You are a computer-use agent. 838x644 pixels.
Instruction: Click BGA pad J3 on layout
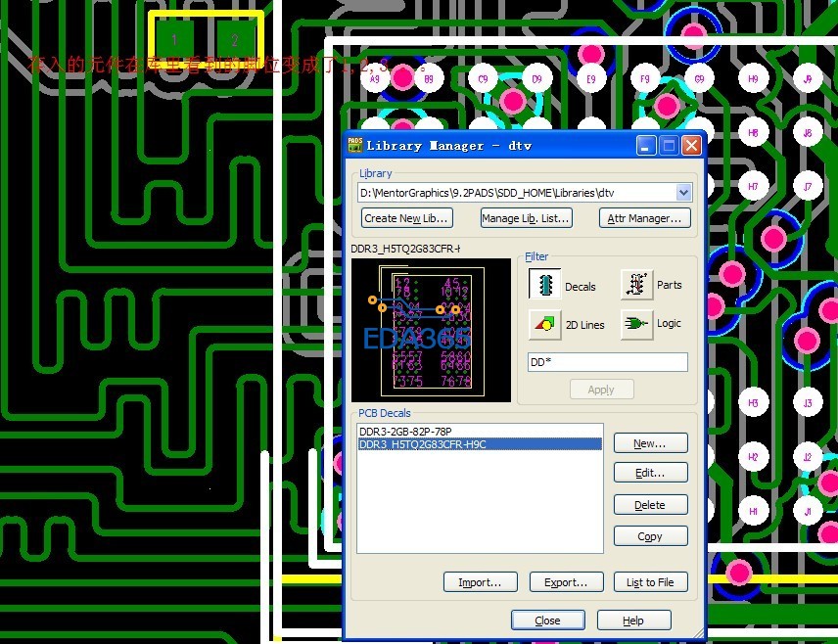(x=808, y=403)
